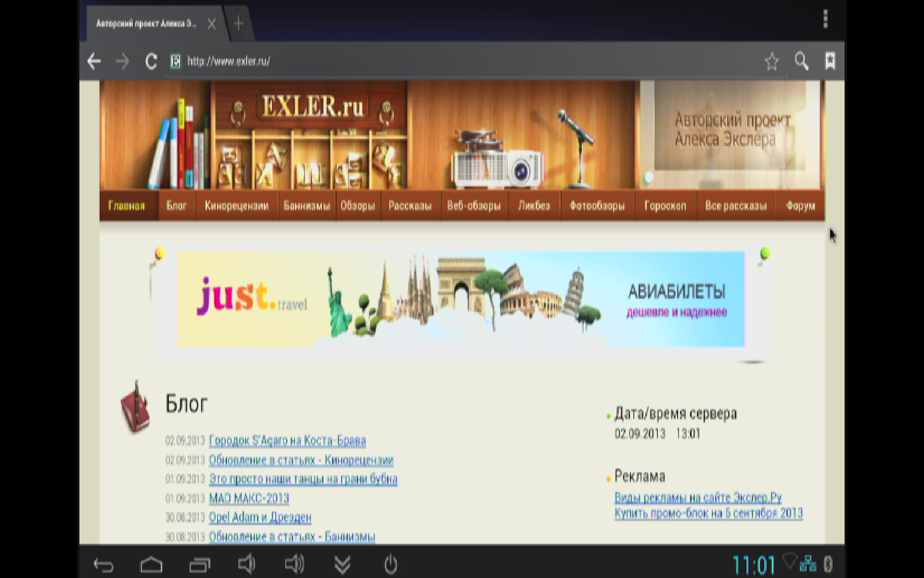Open a new tab with plus
924x578 pixels.
click(238, 23)
